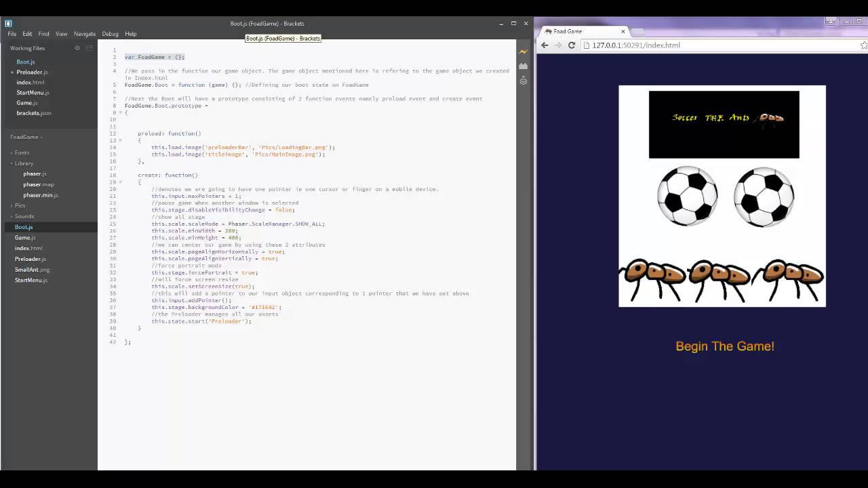Click the Soccer THE Ants title banner

coord(724,125)
